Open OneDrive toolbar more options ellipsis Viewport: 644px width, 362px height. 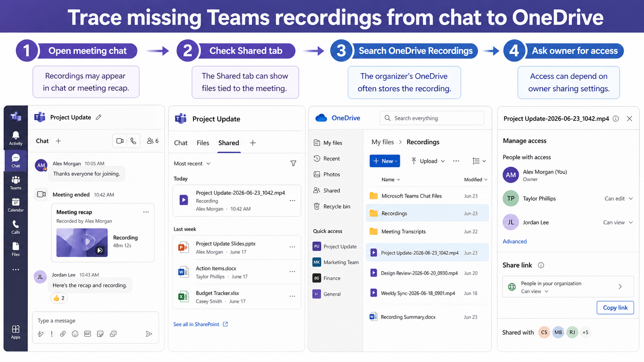[456, 161]
